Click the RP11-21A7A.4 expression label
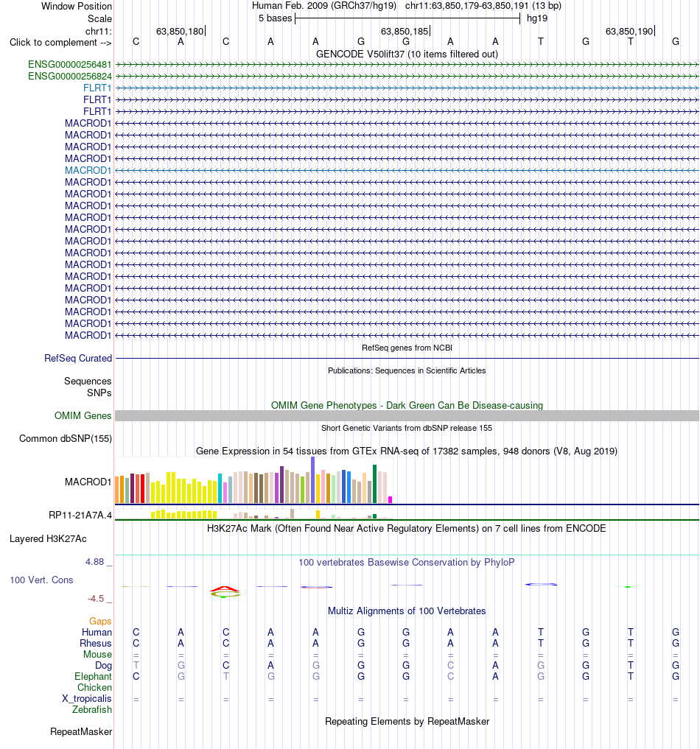700x749 pixels. click(80, 515)
